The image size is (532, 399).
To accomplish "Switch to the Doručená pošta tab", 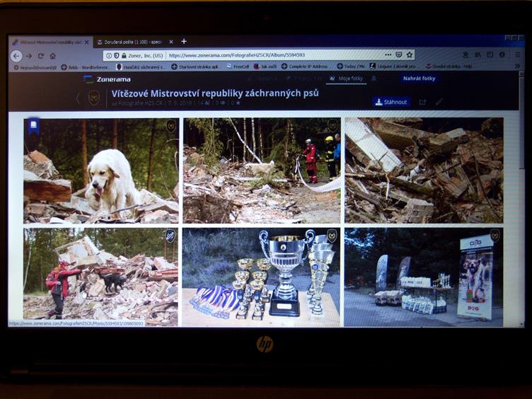I will (x=133, y=42).
